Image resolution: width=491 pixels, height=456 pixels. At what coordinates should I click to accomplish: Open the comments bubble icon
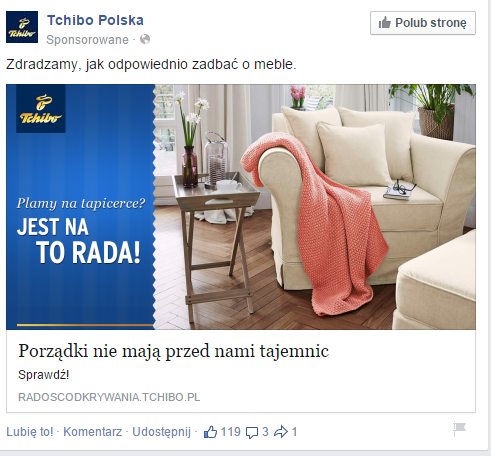252,432
